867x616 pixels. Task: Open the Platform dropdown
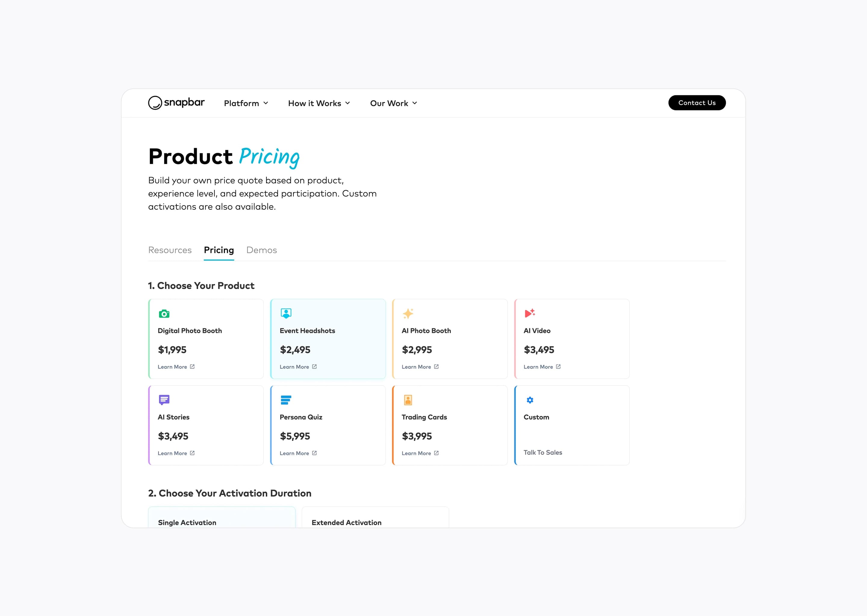click(245, 103)
